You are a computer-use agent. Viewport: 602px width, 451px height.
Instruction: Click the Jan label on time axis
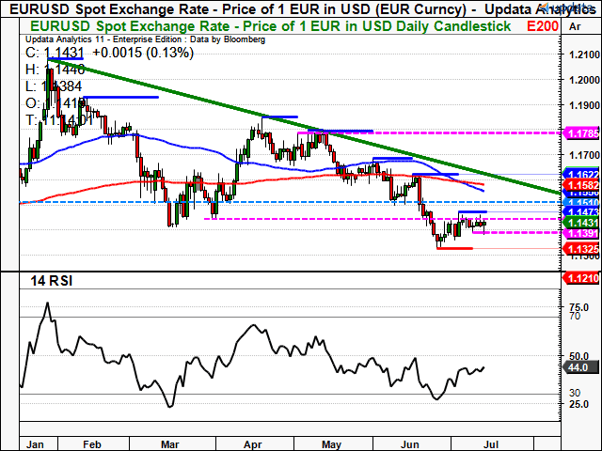coord(35,444)
